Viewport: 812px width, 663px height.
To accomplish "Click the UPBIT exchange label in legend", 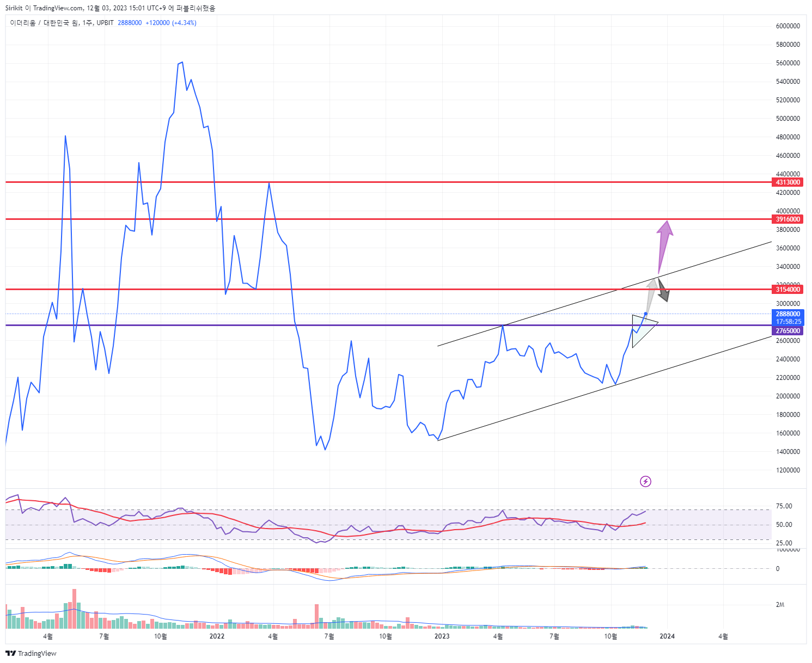I will click(x=105, y=23).
